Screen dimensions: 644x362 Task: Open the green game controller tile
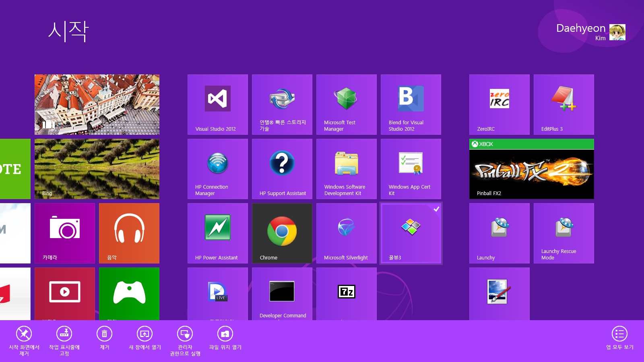click(x=129, y=294)
